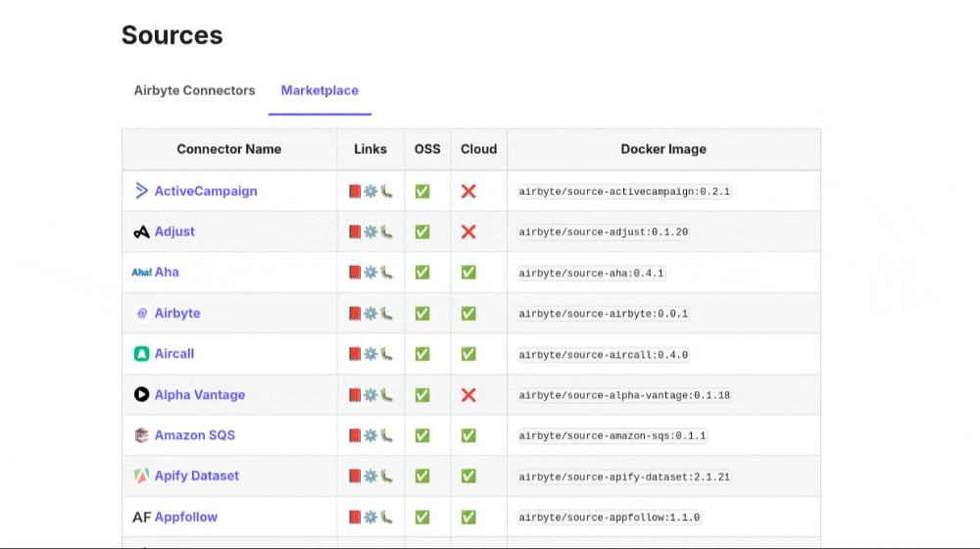The height and width of the screenshot is (549, 980).
Task: Open the red book icon in Amazon SQS row
Action: 355,436
